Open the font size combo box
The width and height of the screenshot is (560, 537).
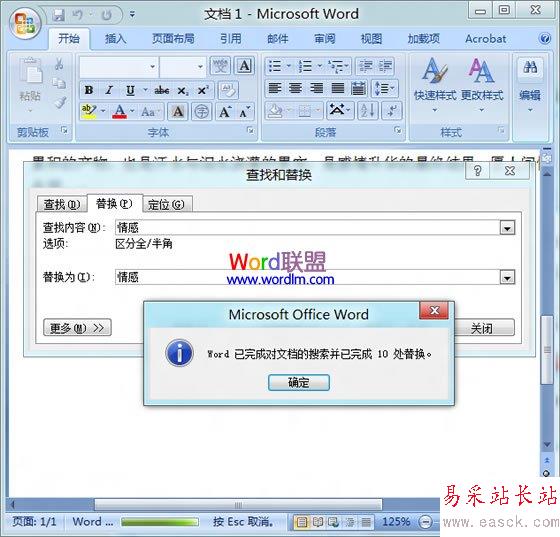(182, 66)
